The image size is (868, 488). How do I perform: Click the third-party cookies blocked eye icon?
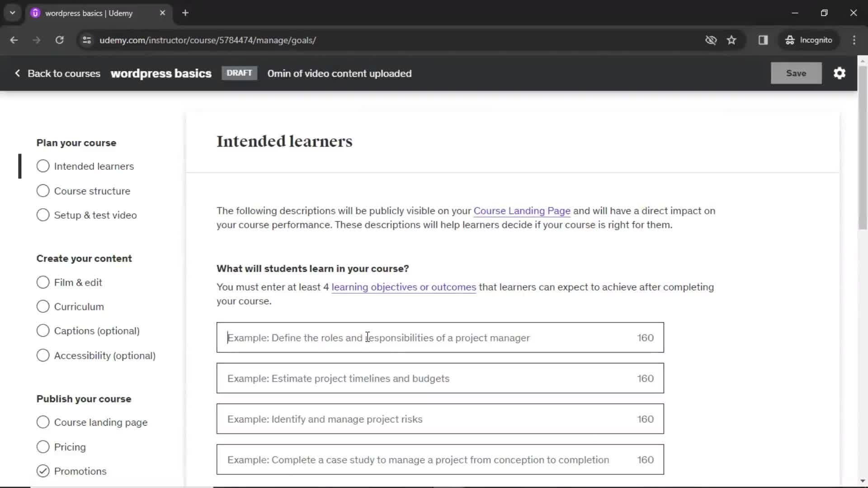711,40
